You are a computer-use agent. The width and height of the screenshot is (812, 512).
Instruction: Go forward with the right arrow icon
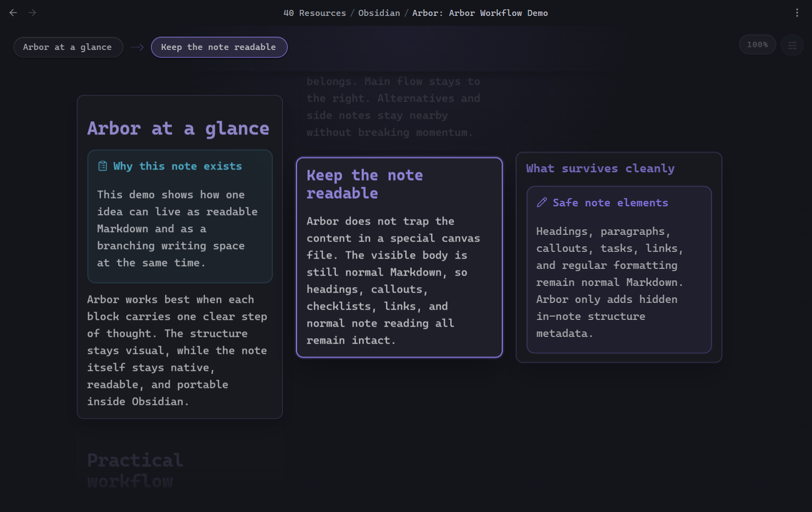(x=32, y=13)
